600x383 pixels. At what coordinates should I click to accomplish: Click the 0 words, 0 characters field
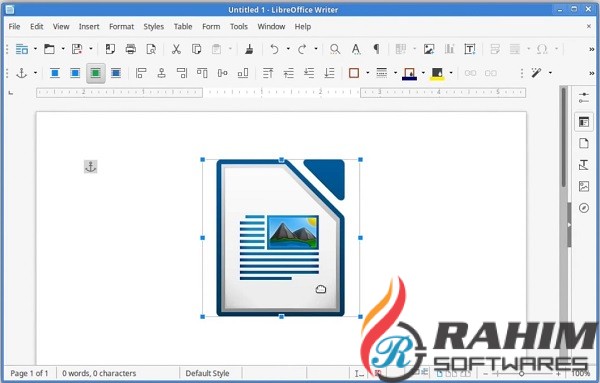click(x=99, y=373)
